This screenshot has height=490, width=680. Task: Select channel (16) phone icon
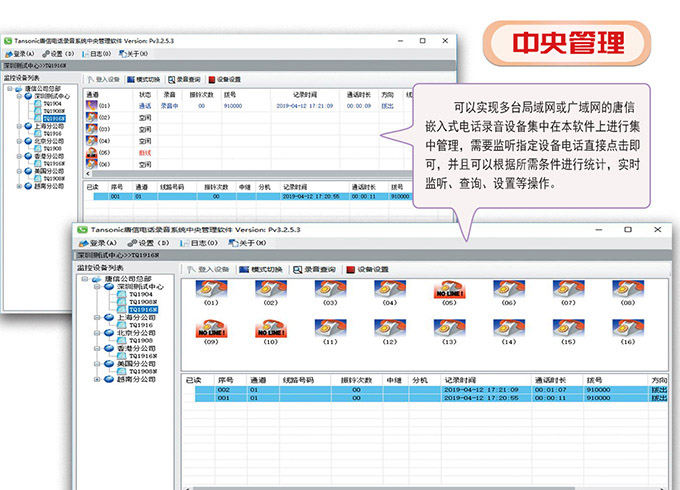[628, 328]
